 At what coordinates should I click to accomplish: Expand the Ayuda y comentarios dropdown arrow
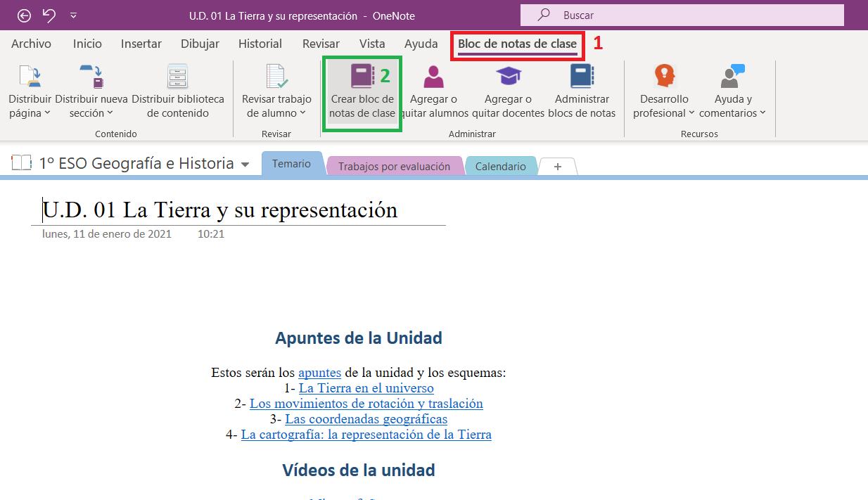coord(762,113)
